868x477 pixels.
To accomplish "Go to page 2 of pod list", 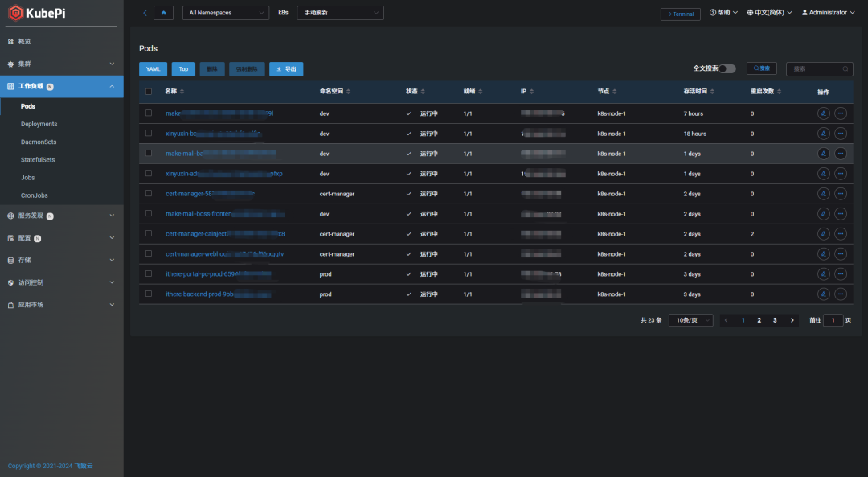I will 759,320.
